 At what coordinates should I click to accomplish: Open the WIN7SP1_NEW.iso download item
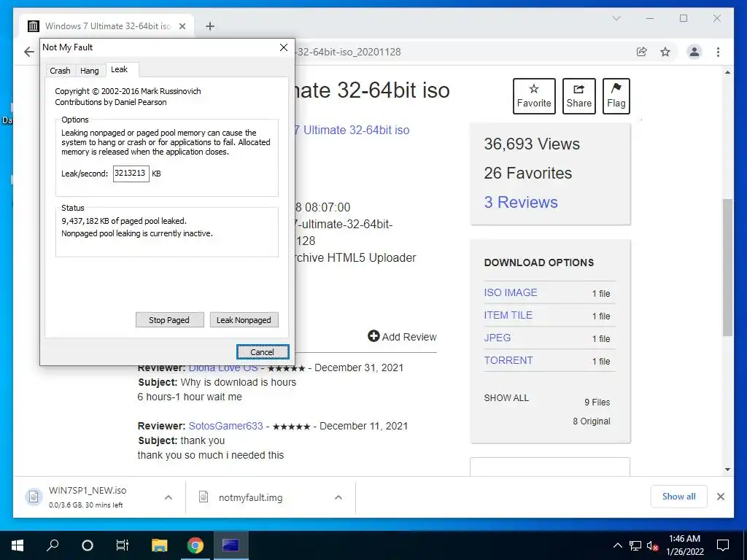pos(88,497)
